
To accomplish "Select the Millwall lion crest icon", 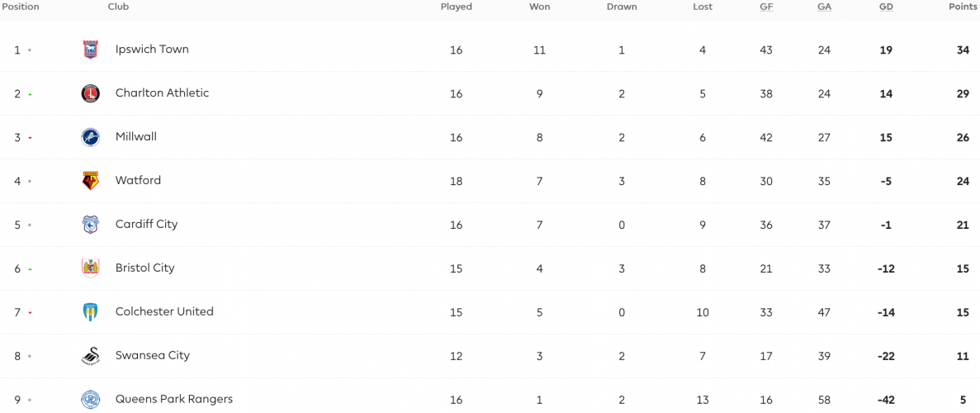I will click(91, 137).
